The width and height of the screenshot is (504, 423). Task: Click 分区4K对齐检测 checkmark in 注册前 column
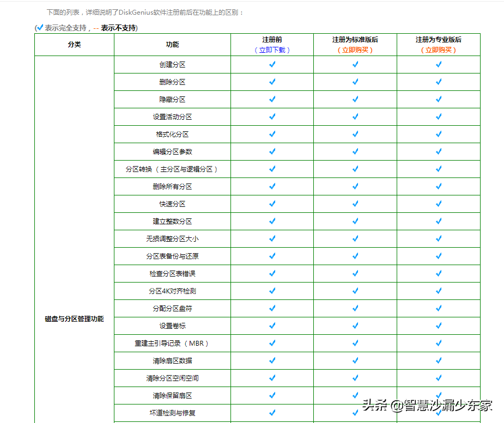tap(272, 291)
